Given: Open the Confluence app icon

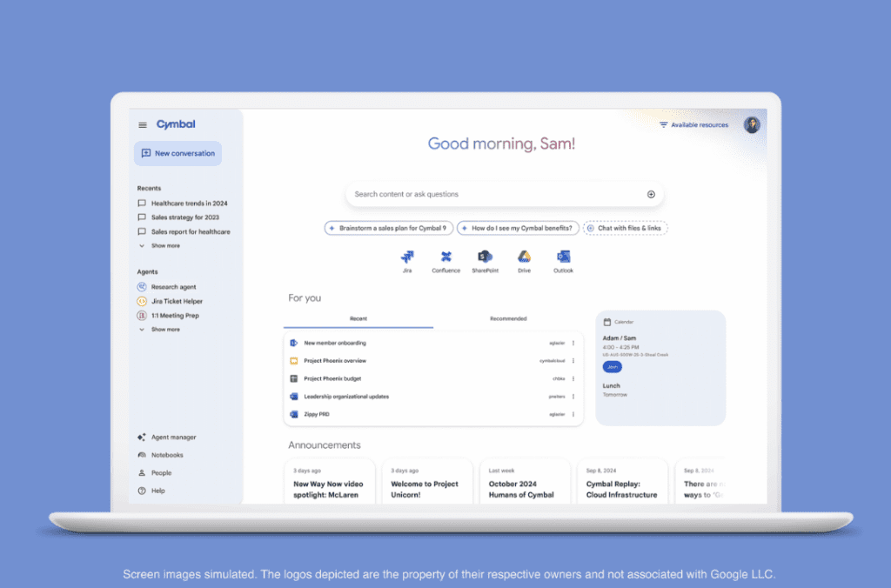Looking at the screenshot, I should pyautogui.click(x=445, y=257).
